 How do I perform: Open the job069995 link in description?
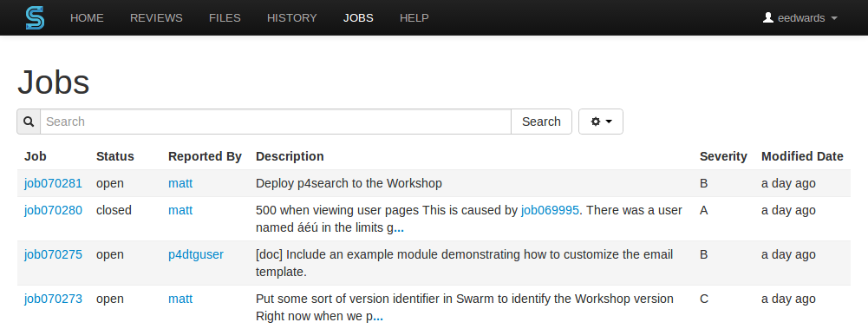[x=551, y=210]
